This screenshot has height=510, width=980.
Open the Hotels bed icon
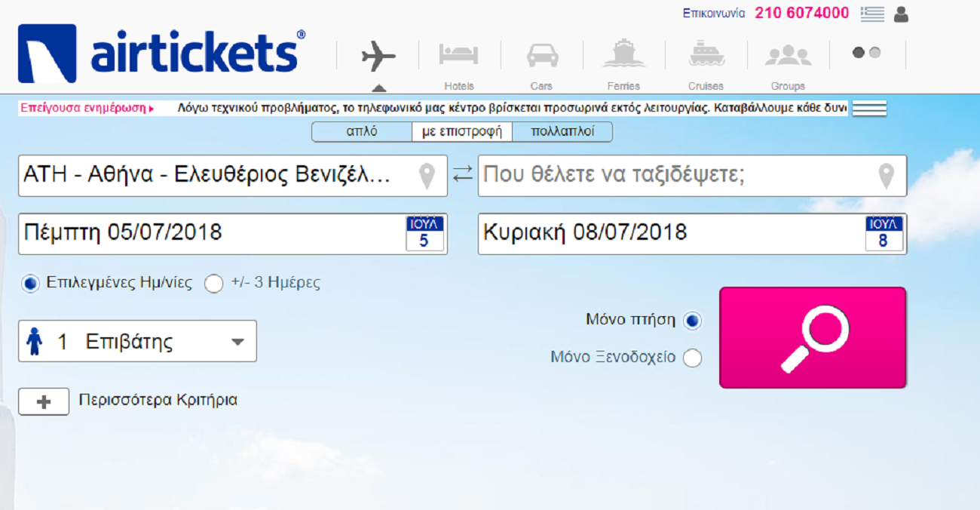point(459,55)
